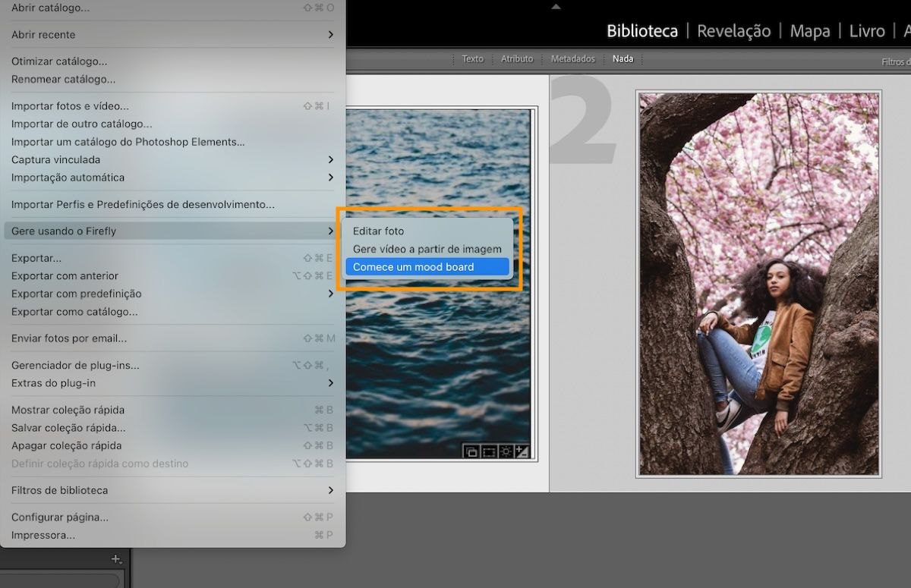Select the crop badge on the water photo
The image size is (911, 588).
[487, 451]
